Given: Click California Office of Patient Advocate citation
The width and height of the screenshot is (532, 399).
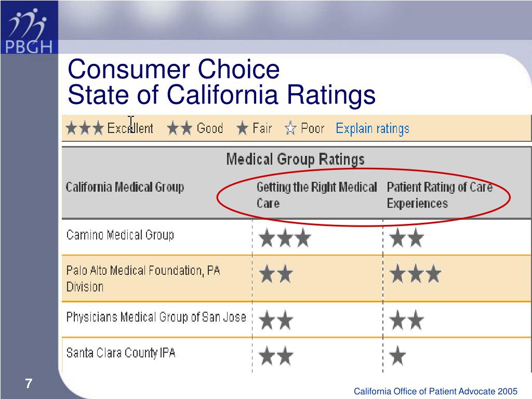Looking at the screenshot, I should click(436, 391).
